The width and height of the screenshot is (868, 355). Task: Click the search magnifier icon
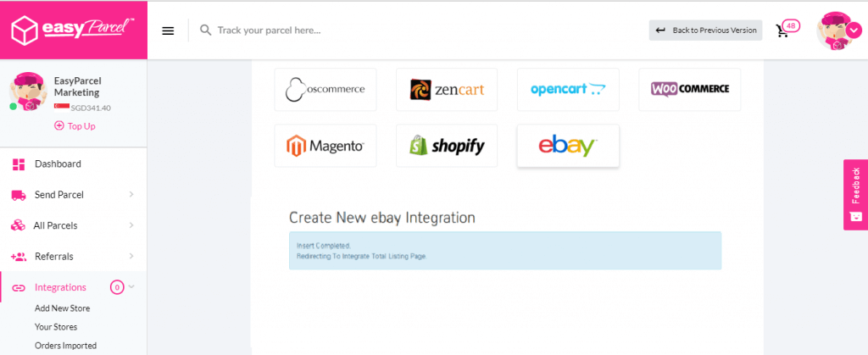point(205,30)
